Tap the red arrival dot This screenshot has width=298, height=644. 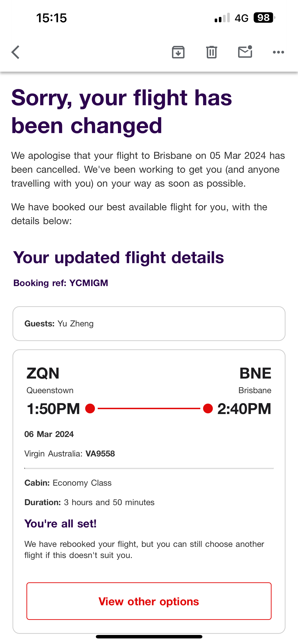tap(208, 408)
